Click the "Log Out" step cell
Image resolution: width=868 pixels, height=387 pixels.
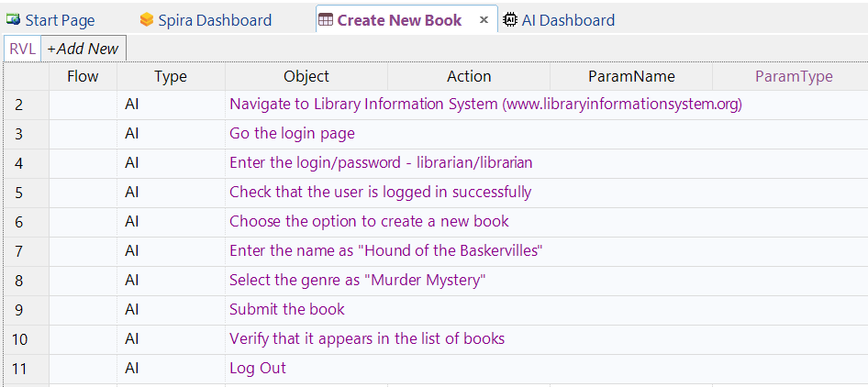click(x=546, y=368)
